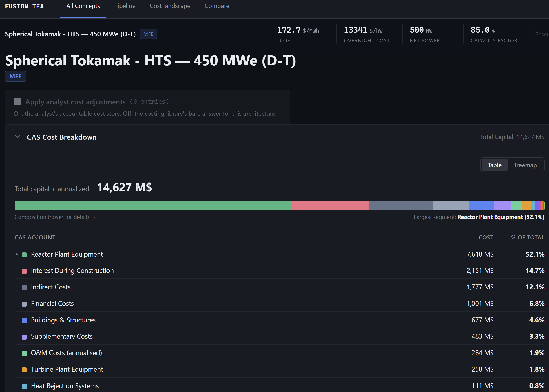Click the blue swatch beside Buildings & Structures
The width and height of the screenshot is (549, 392).
[24, 320]
